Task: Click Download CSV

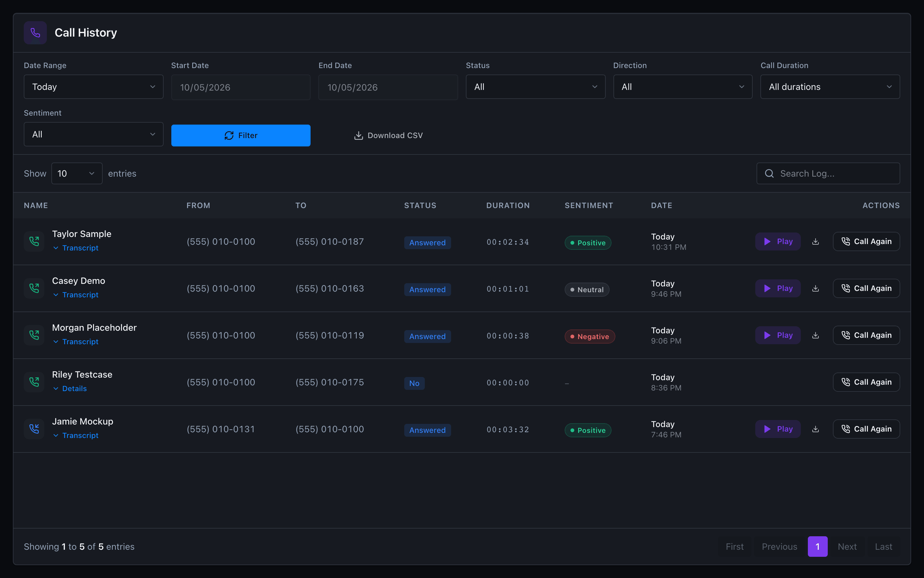Action: (388, 135)
